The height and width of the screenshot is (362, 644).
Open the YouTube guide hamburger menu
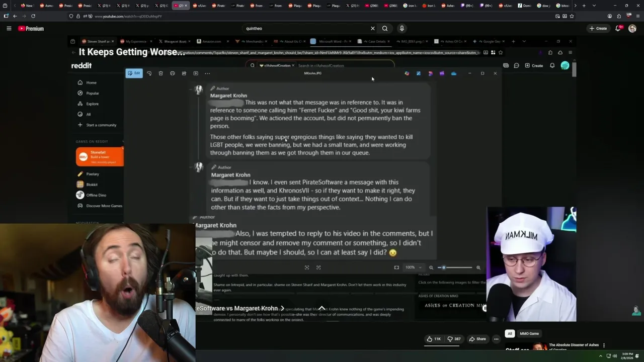(x=9, y=29)
